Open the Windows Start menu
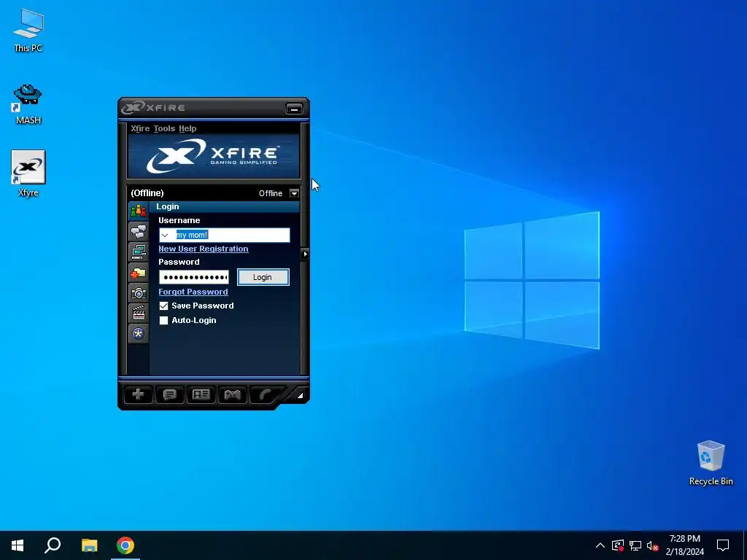Viewport: 747px width, 560px height. (18, 545)
